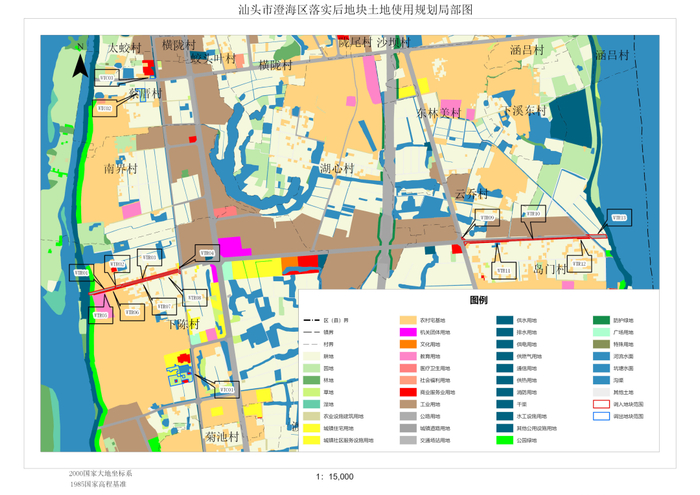
Task: Click the 草地 legend color swatch
Action: click(312, 392)
